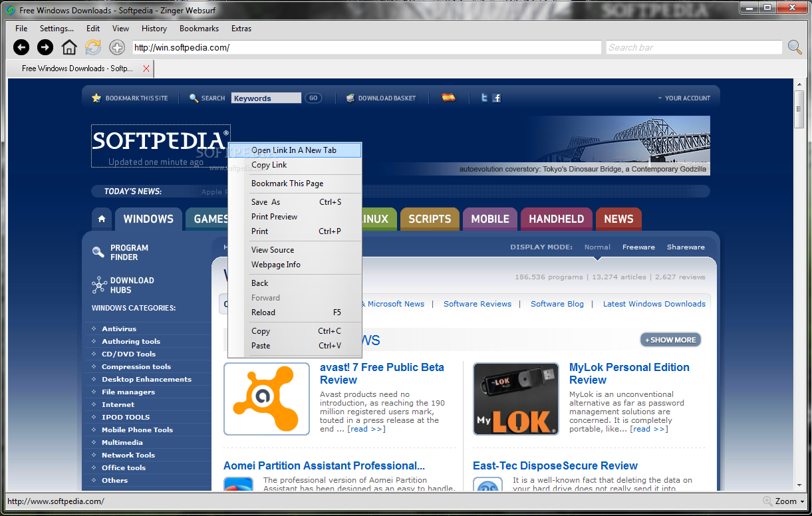812x516 pixels.
Task: Open the Extras menu
Action: (x=241, y=29)
